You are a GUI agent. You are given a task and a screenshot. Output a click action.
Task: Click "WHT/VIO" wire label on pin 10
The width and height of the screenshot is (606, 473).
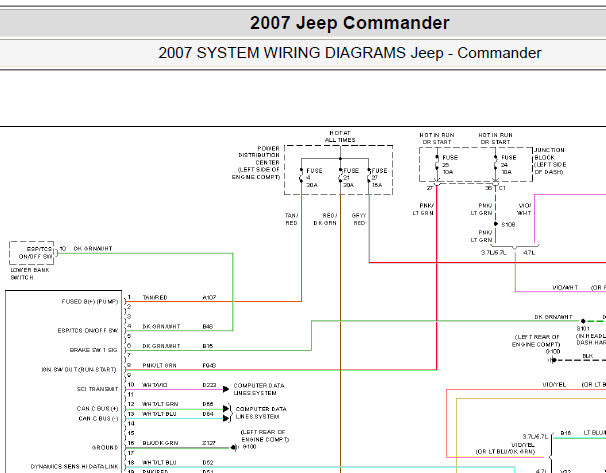(x=155, y=385)
